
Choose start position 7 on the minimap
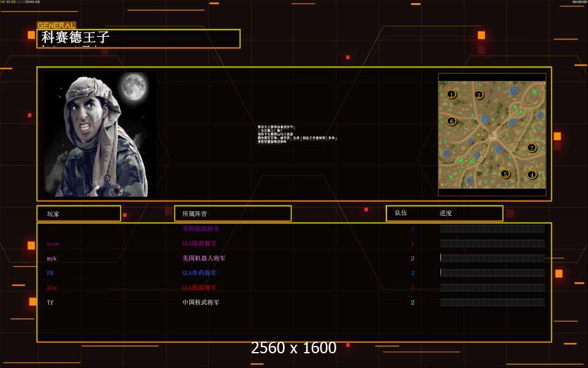coord(532,148)
